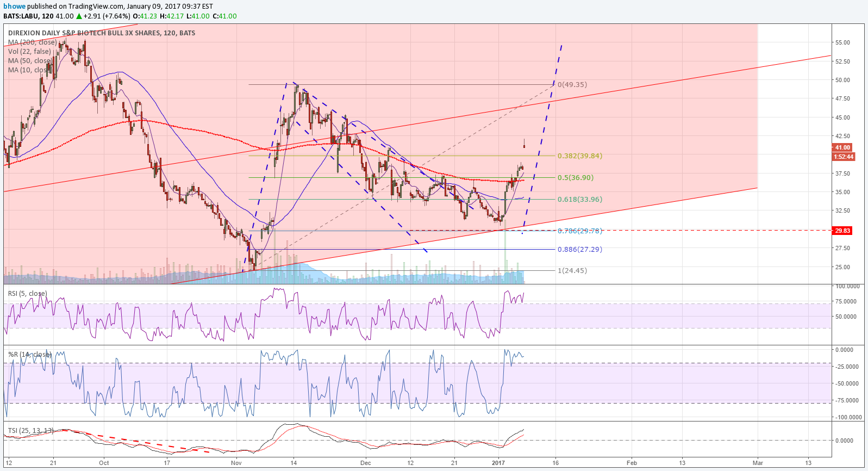Select the MA (50, close) indicator legend
The height and width of the screenshot is (471, 868).
tap(30, 61)
